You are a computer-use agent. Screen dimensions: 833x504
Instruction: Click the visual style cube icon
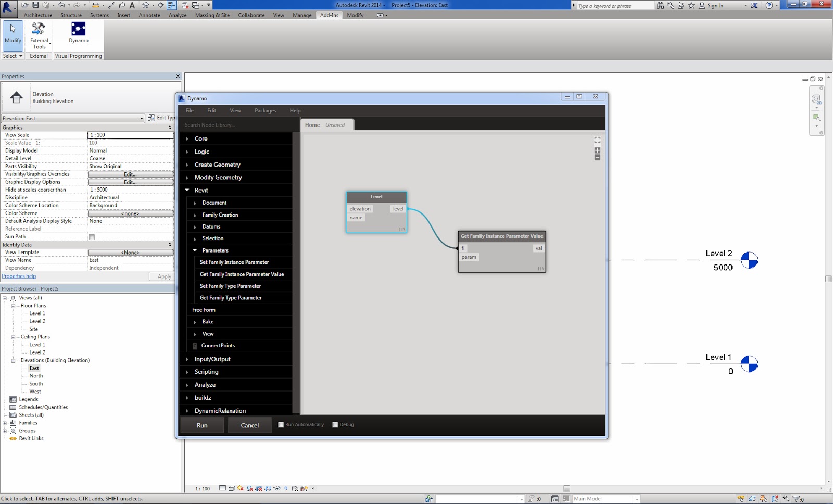tap(232, 488)
